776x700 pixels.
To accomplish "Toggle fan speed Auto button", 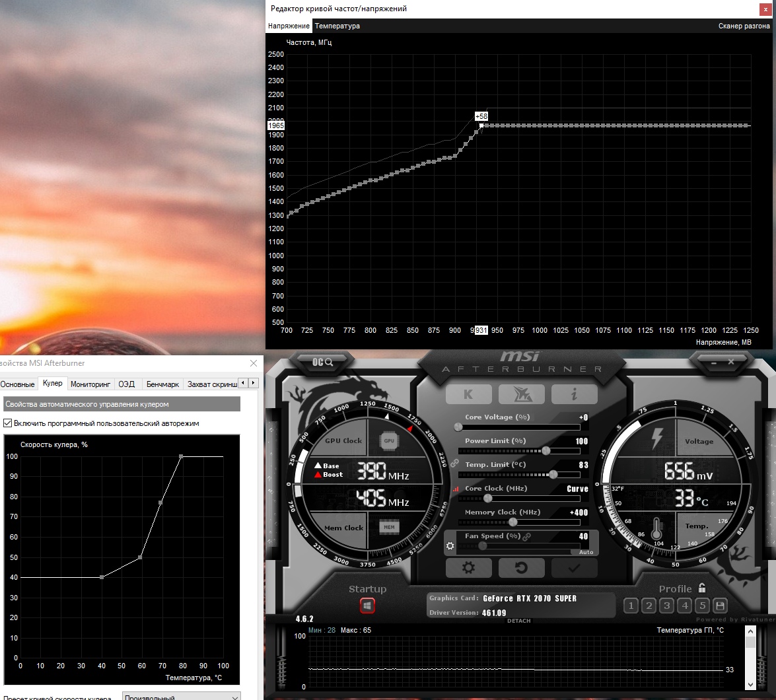I will 586,551.
